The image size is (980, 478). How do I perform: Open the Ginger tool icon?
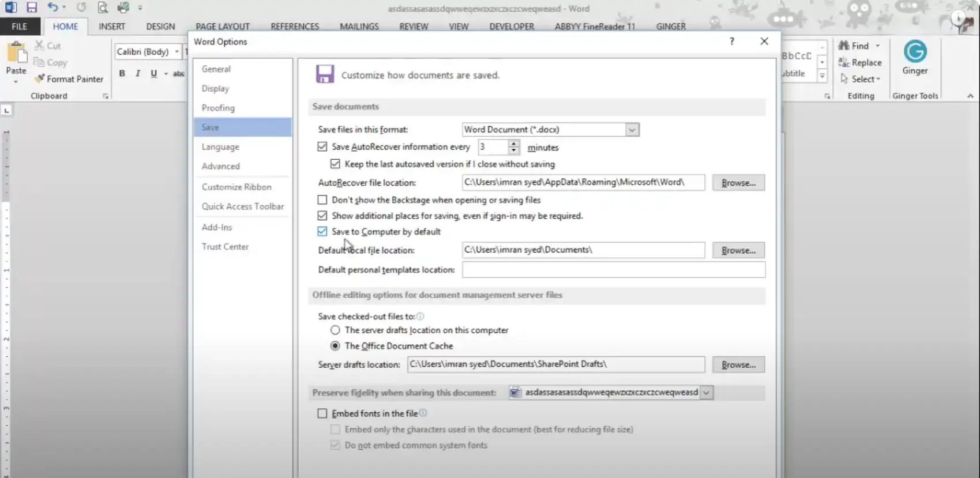click(915, 52)
